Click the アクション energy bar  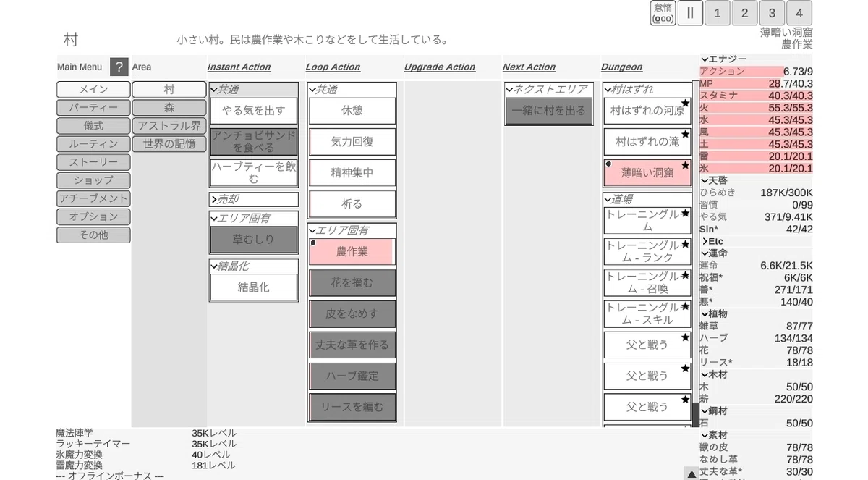pos(756,72)
